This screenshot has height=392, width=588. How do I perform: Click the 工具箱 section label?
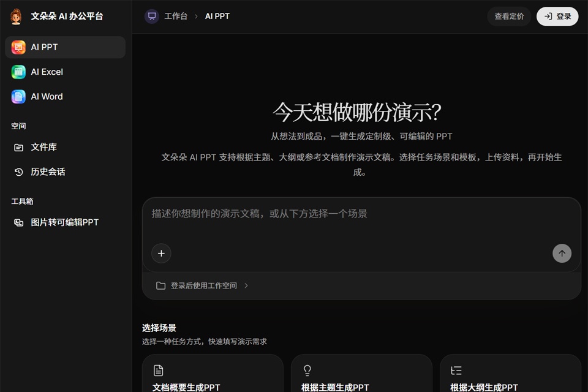click(22, 202)
